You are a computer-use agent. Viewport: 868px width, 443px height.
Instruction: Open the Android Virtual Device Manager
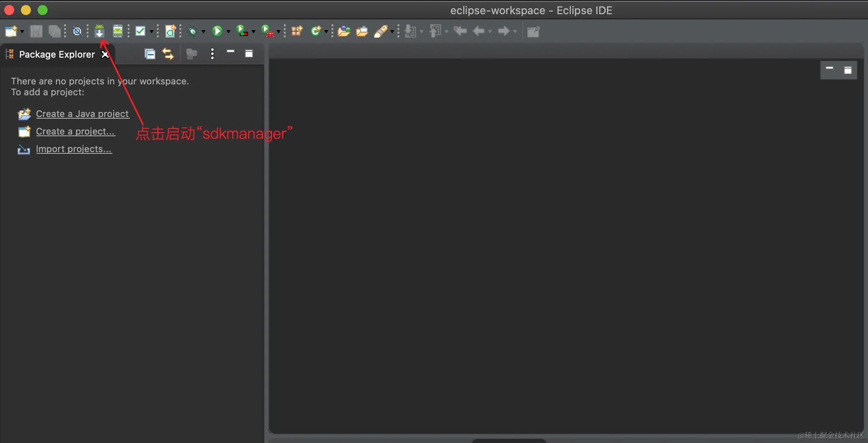[x=118, y=31]
